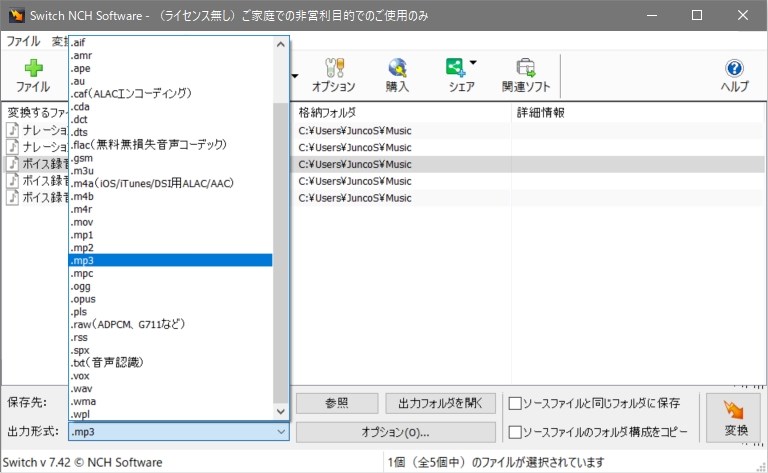The height and width of the screenshot is (473, 768).
Task: Click the Open Output Folder (出力フォルダを開く) button
Action: [x=440, y=403]
